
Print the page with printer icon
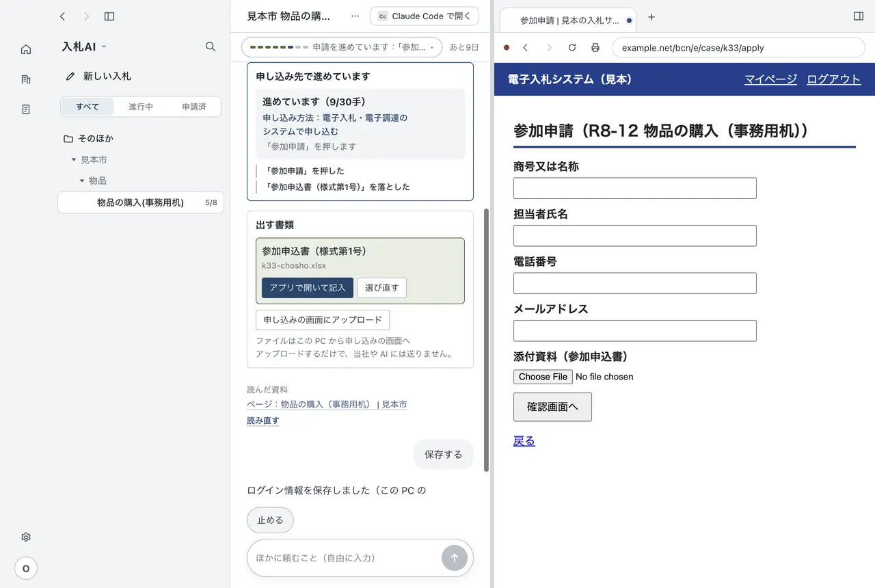coord(595,48)
